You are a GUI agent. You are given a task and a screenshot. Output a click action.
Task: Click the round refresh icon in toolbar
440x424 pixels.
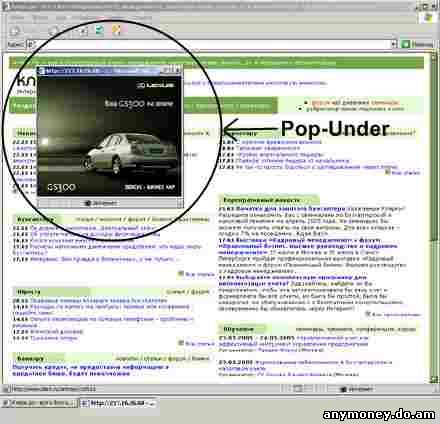click(x=53, y=31)
